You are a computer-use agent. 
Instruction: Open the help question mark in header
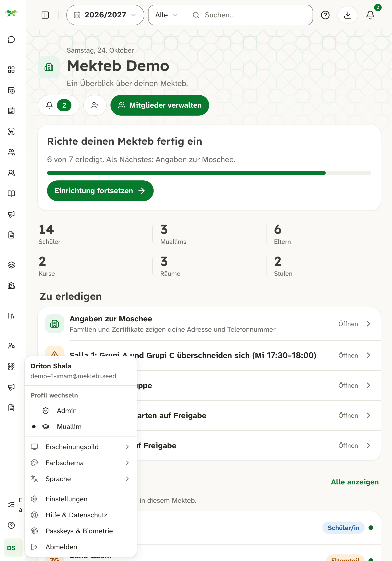point(325,15)
